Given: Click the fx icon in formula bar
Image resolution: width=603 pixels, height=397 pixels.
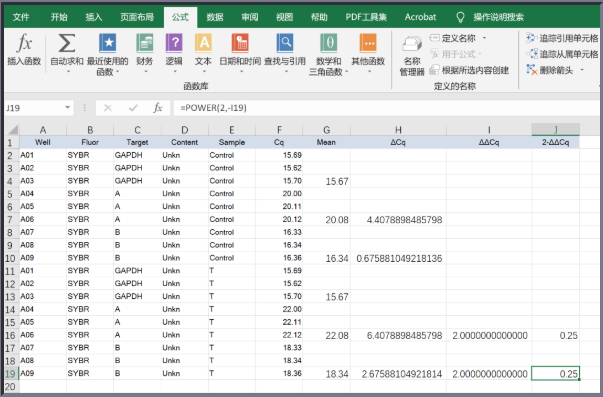Looking at the screenshot, I should [158, 108].
